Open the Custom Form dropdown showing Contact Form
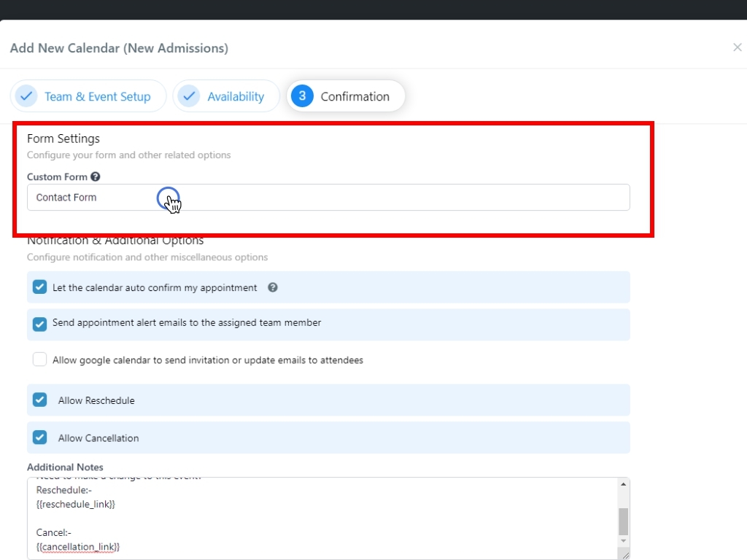This screenshot has width=747, height=560. point(328,197)
